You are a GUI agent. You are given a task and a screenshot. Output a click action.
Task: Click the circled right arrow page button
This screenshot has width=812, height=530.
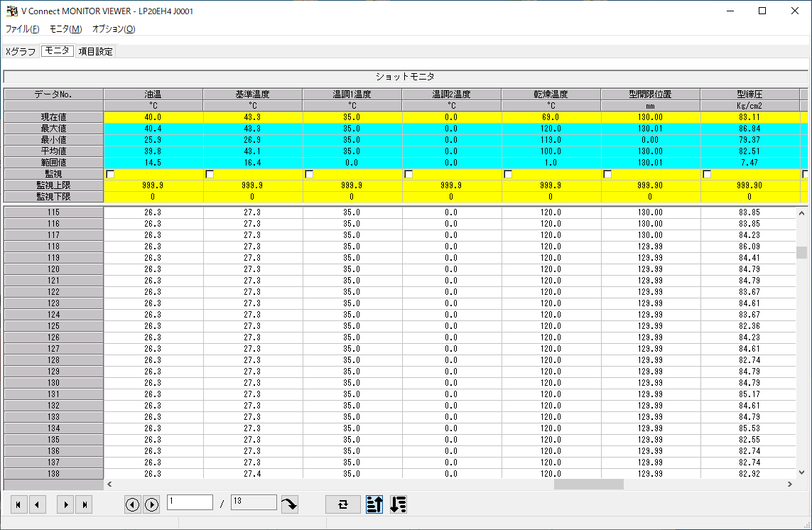point(151,504)
